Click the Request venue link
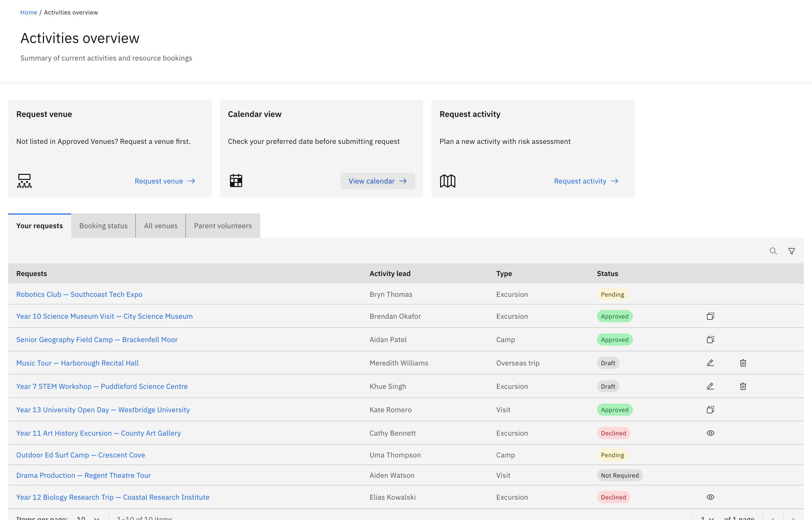812x520 pixels. click(165, 181)
